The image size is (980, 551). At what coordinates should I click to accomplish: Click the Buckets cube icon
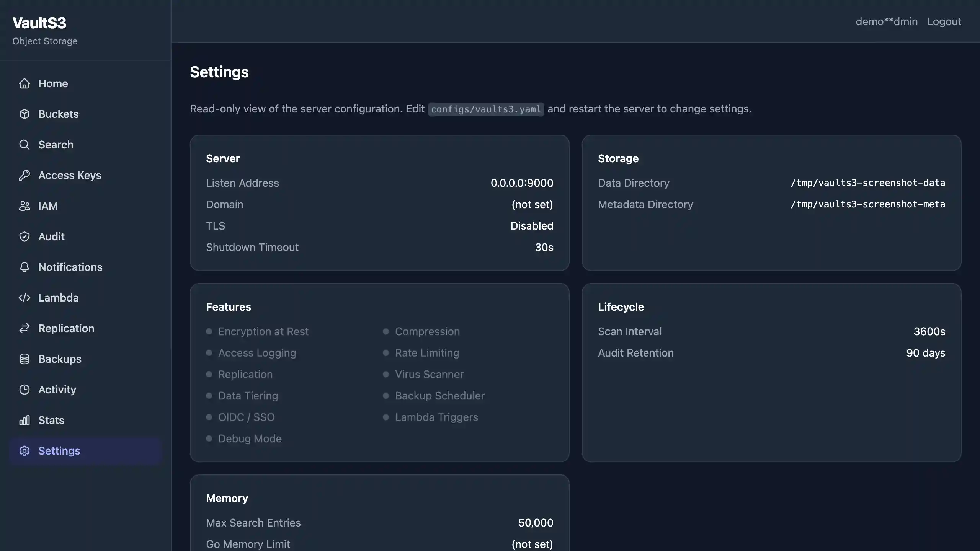[24, 114]
